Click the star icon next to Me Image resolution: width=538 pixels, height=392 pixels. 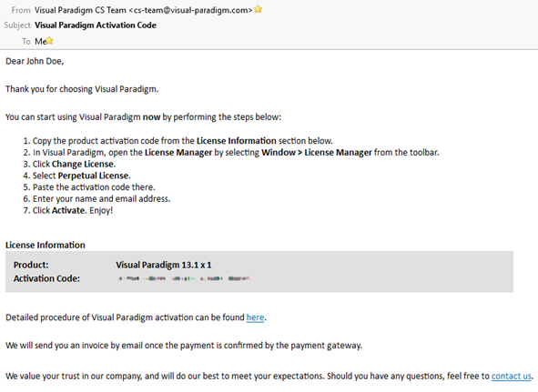point(49,40)
